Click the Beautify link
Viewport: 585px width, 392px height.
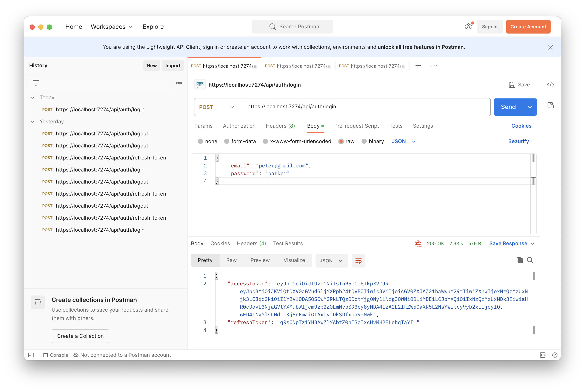click(518, 141)
